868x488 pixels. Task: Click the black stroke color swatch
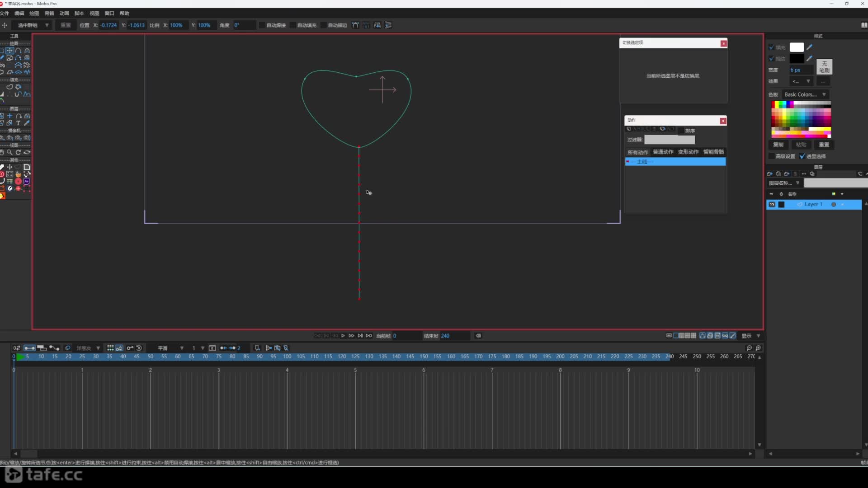point(797,58)
